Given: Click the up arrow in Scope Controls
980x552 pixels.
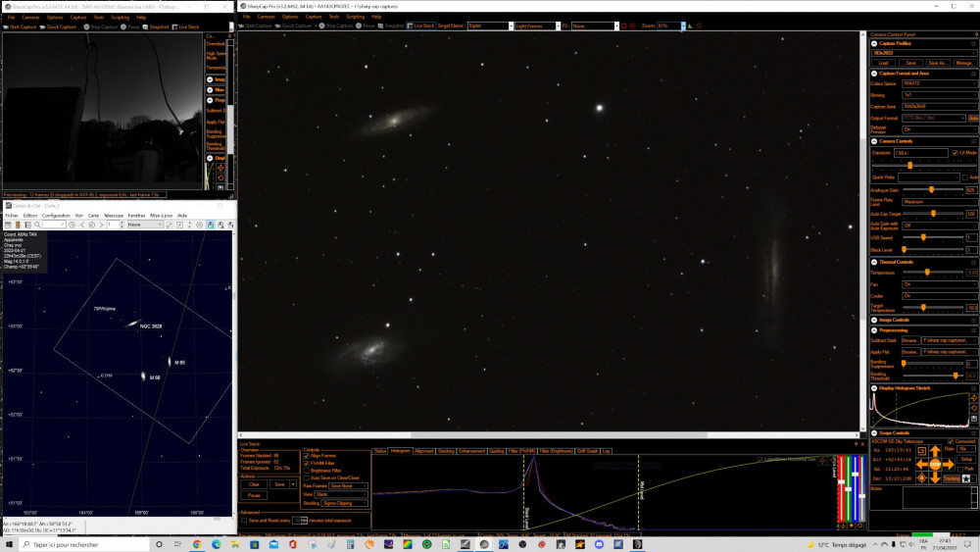Looking at the screenshot, I should tap(935, 451).
